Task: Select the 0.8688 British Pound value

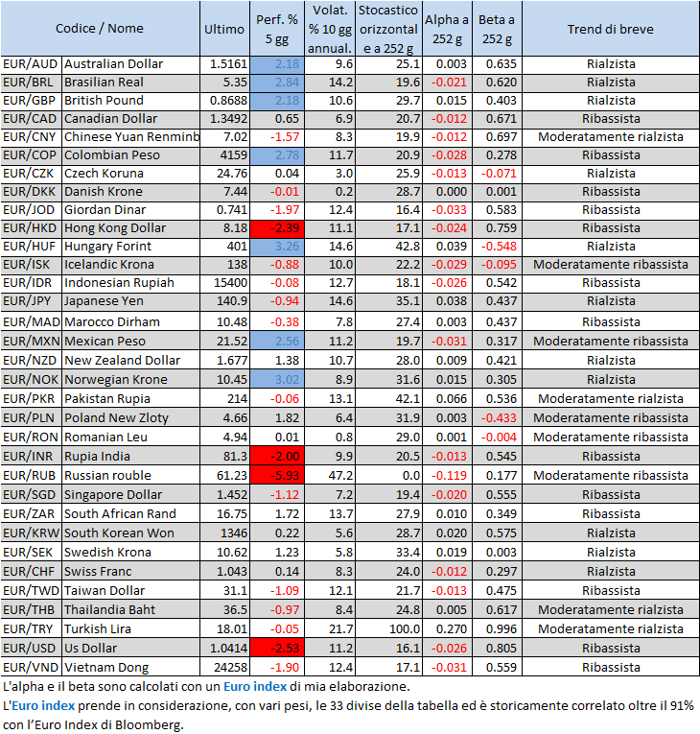Action: click(x=224, y=101)
